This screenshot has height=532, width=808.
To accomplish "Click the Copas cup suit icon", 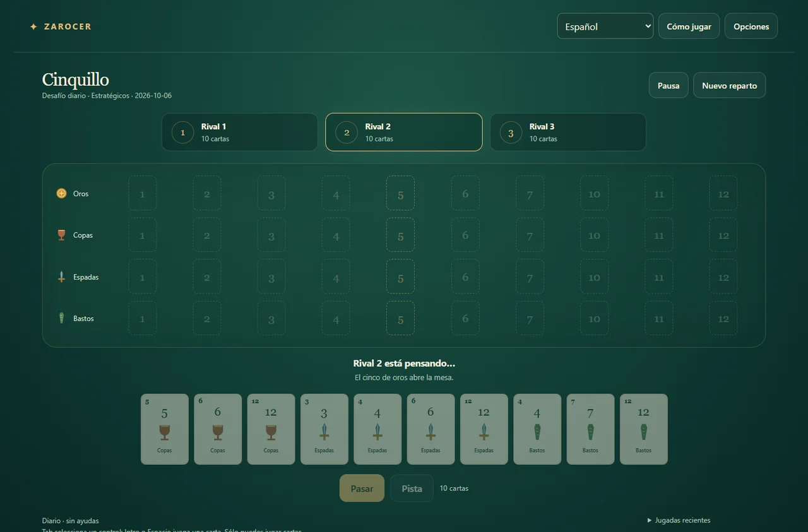I will pyautogui.click(x=61, y=235).
